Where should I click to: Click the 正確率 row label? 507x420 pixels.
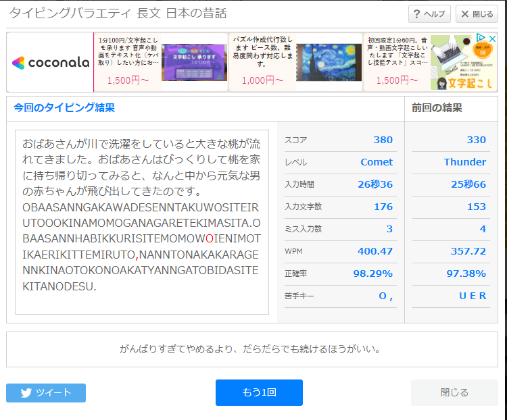click(x=295, y=273)
